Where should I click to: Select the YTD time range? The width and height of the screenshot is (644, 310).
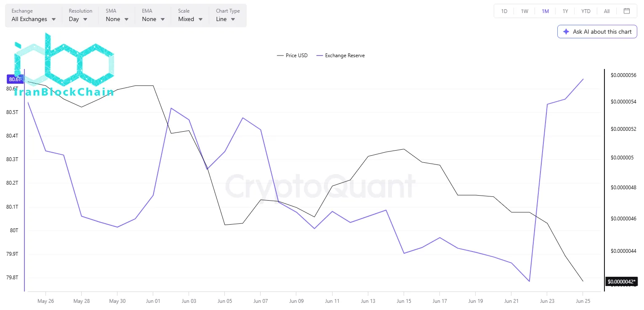point(586,11)
